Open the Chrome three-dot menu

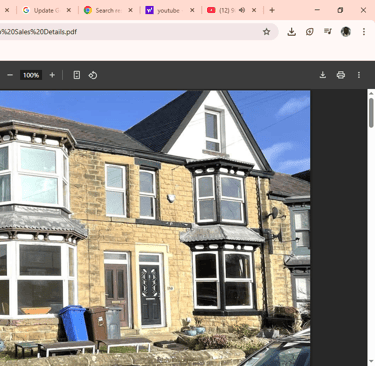click(364, 32)
